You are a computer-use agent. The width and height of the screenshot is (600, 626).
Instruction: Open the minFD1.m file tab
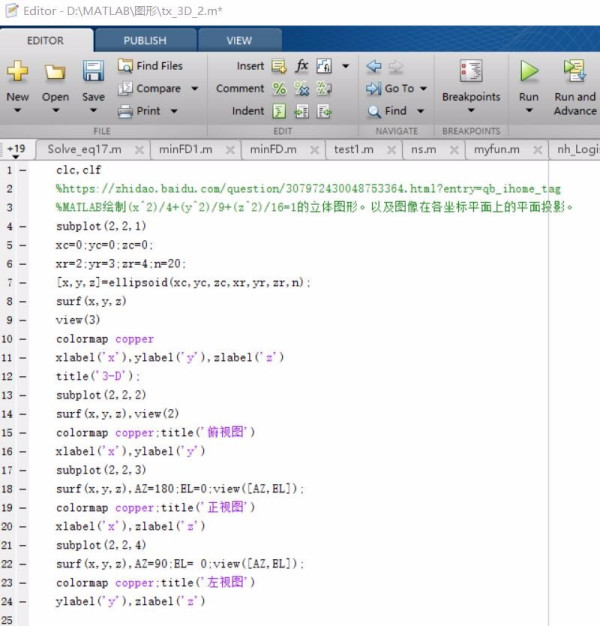point(186,149)
